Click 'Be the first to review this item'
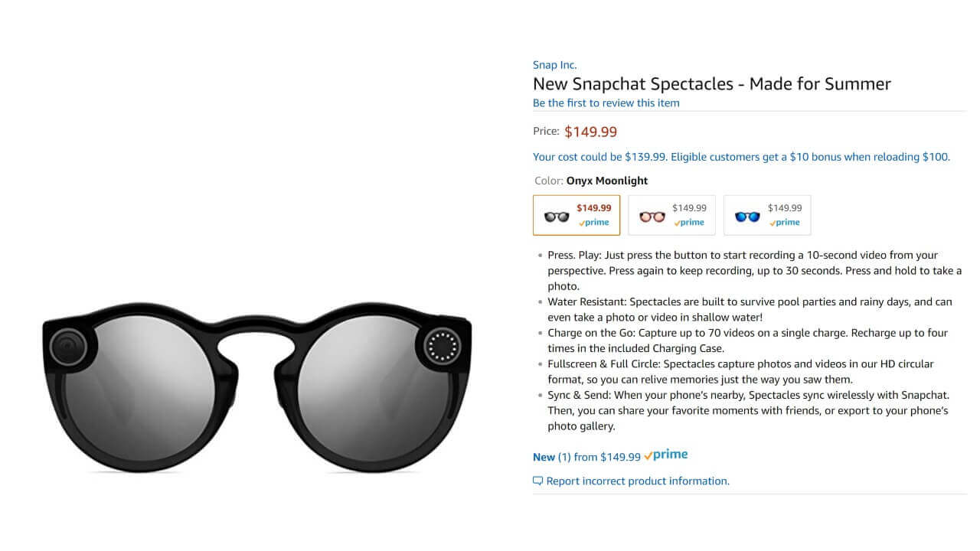 (606, 103)
